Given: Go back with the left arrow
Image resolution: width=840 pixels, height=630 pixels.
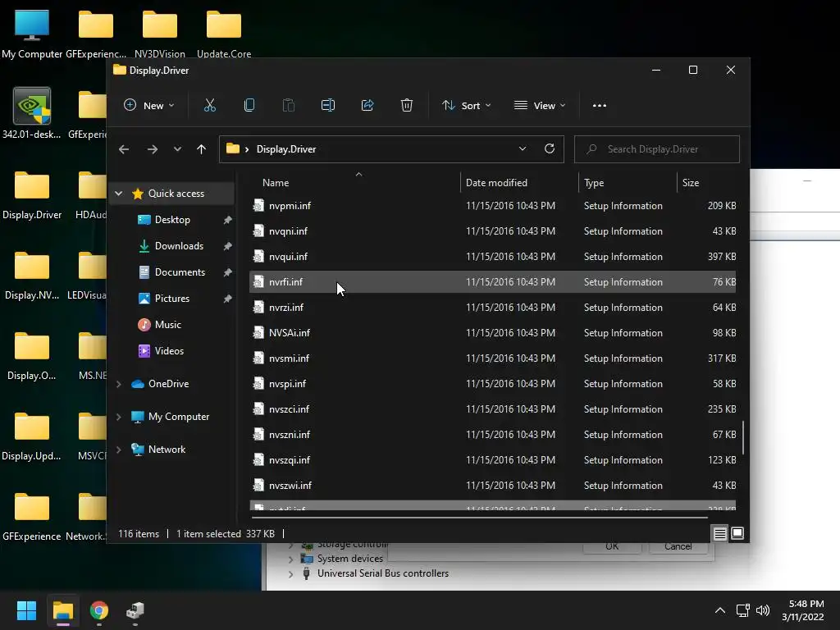Looking at the screenshot, I should point(124,149).
